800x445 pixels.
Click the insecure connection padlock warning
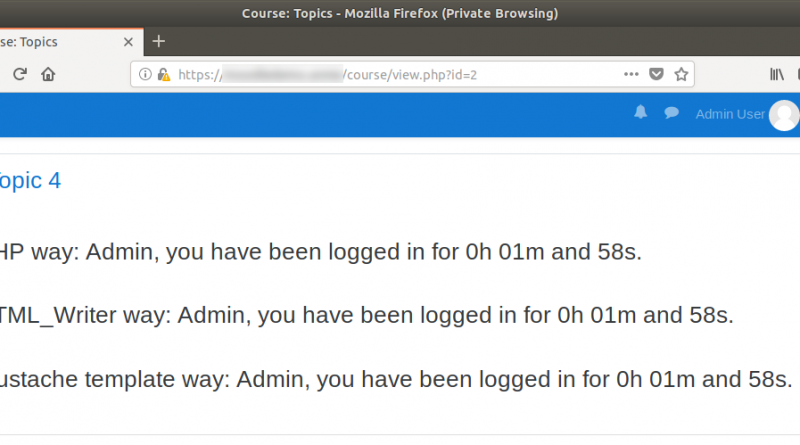point(164,75)
